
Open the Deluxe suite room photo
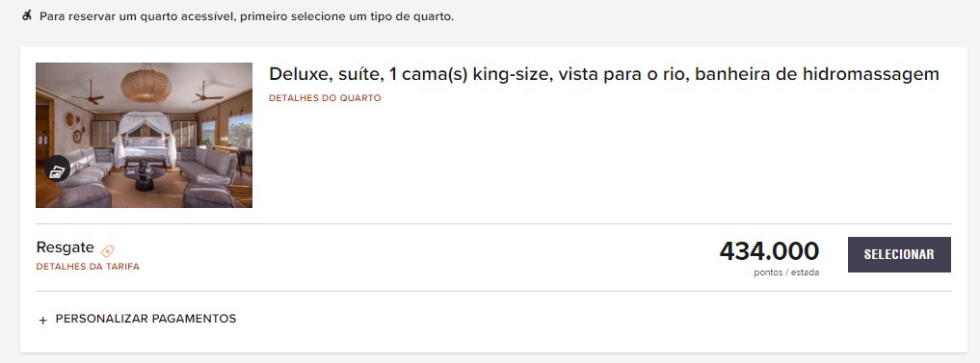(x=144, y=135)
